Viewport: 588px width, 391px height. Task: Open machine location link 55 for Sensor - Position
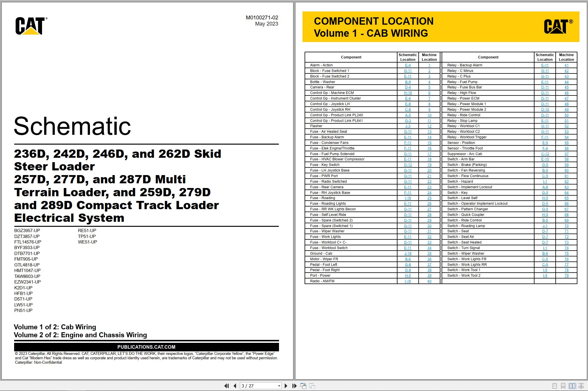coord(566,143)
